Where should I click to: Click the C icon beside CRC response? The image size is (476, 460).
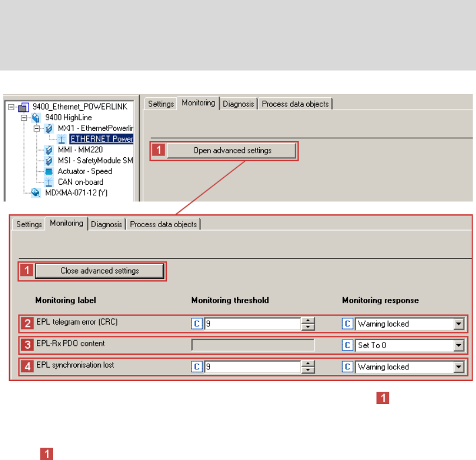point(348,323)
